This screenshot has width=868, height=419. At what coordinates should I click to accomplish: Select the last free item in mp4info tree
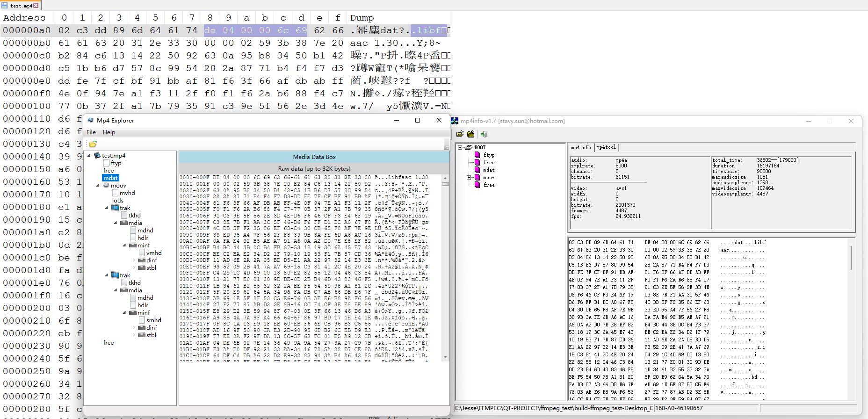click(489, 185)
